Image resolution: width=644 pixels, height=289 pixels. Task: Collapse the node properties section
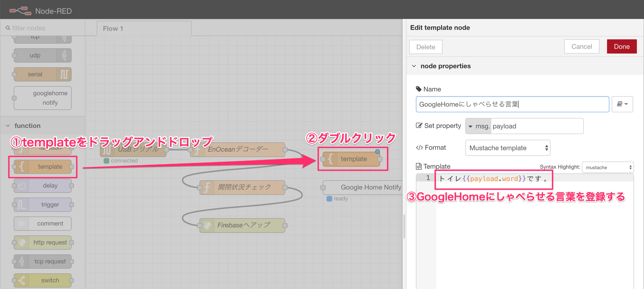coord(414,66)
